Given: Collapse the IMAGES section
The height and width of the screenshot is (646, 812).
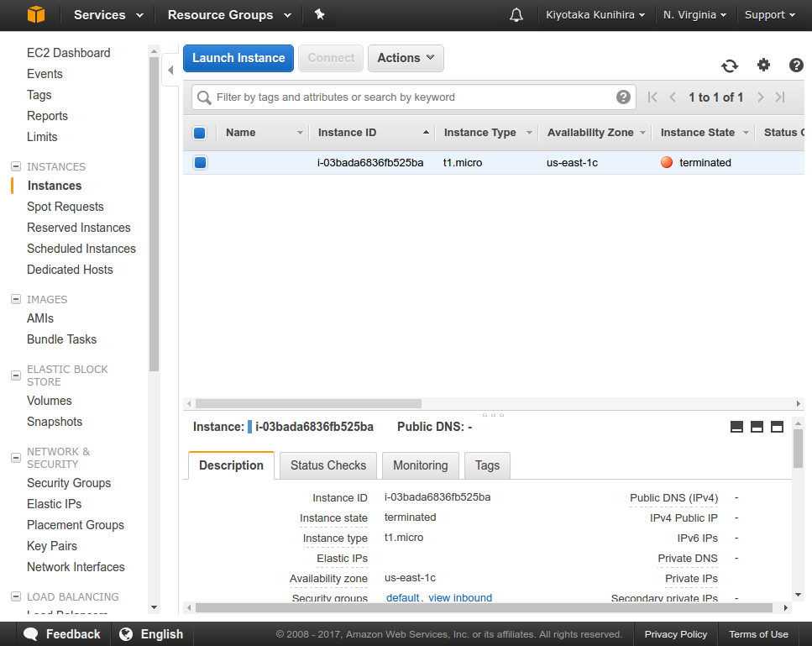Looking at the screenshot, I should click(x=16, y=299).
